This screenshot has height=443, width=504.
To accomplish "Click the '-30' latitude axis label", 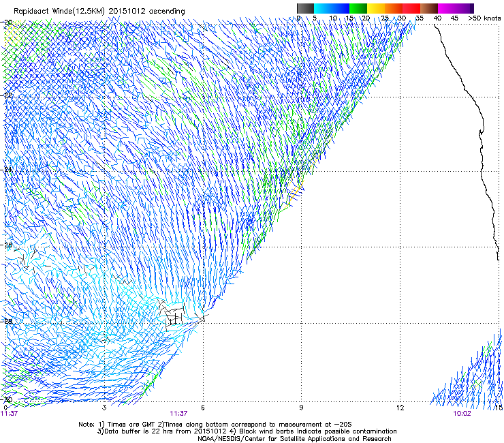I will [x=7, y=399].
